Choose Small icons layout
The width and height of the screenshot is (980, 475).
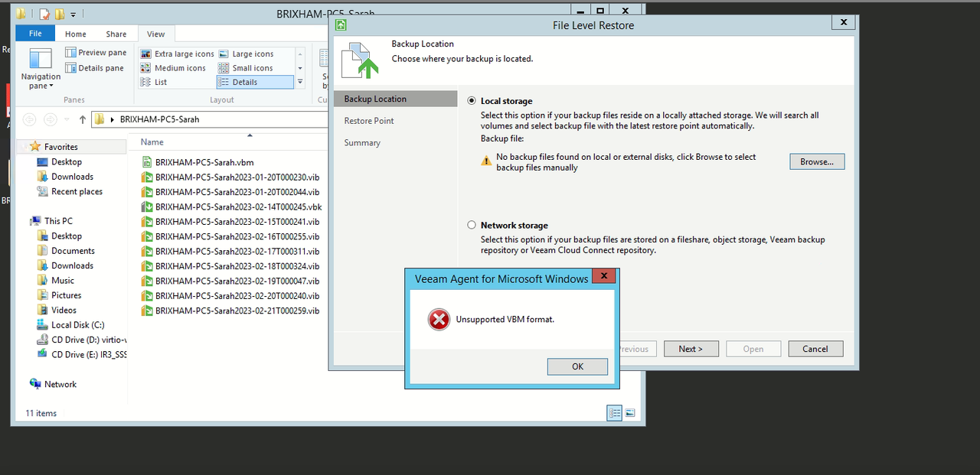coord(246,68)
